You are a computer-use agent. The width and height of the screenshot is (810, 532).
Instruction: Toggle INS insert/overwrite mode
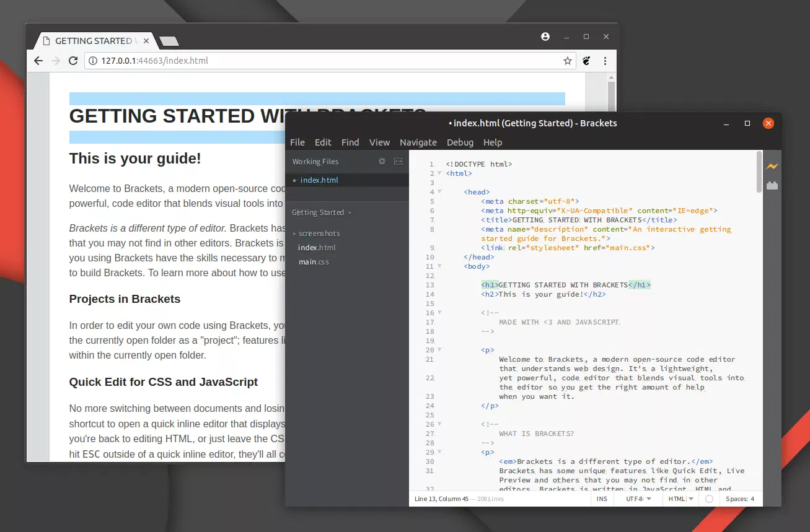pyautogui.click(x=602, y=499)
